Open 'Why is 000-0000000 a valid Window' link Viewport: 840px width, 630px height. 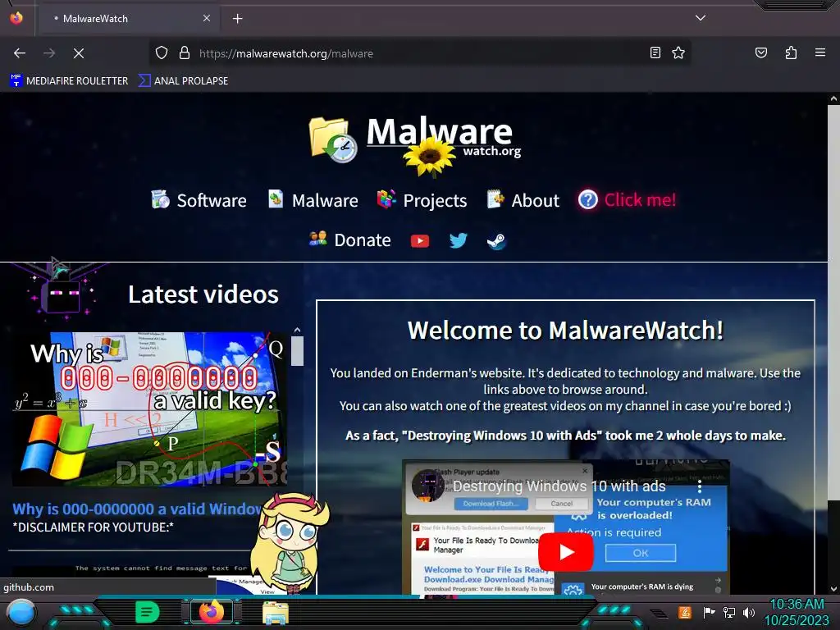point(137,509)
